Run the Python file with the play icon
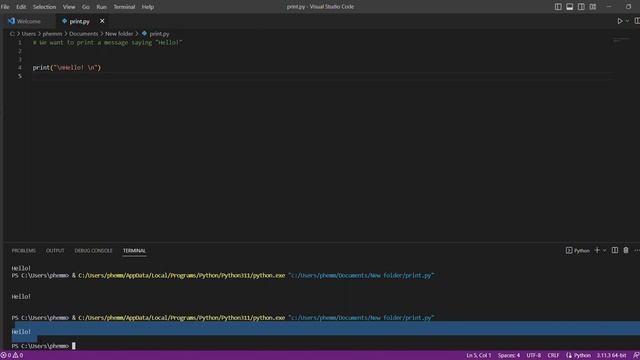 [620, 21]
